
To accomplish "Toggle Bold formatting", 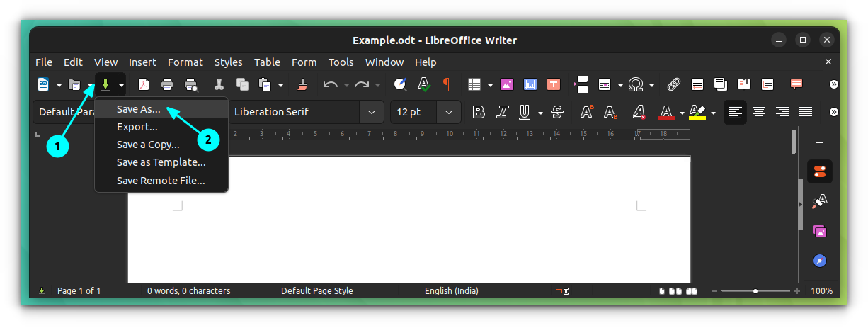I will [479, 112].
